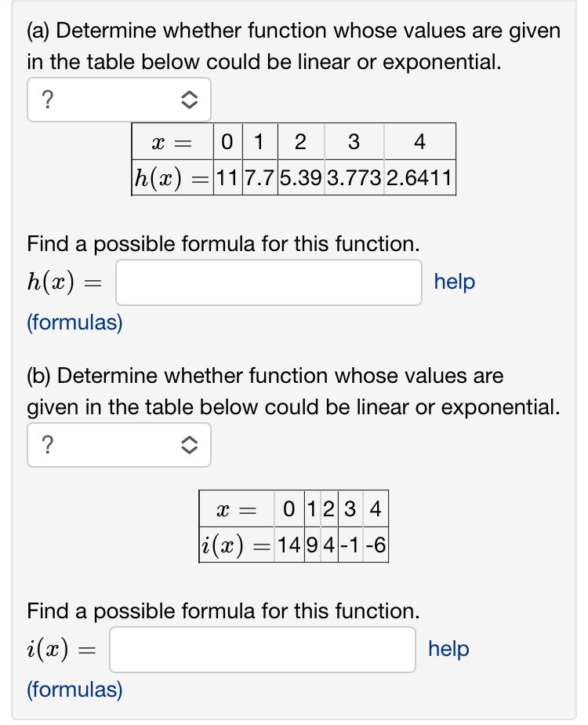Click the value 3.773 in the h(x) table
The height and width of the screenshot is (725, 588).
tap(354, 177)
